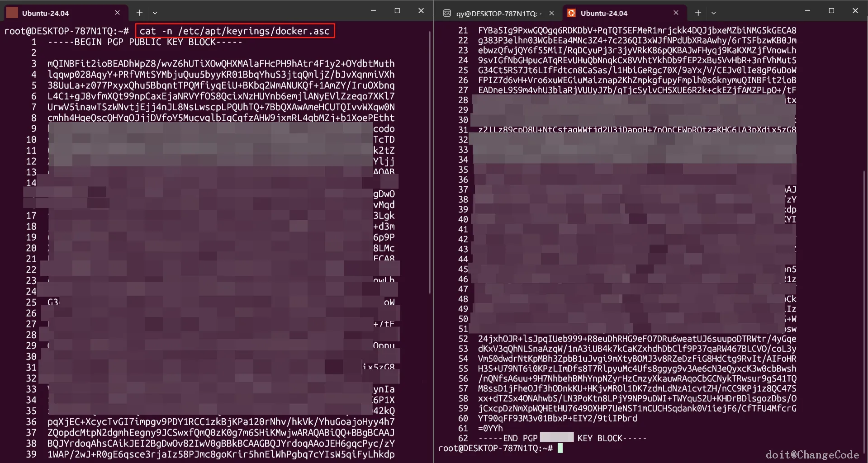868x463 pixels.
Task: Click the line starting with 'ZQopdcMtpN2dgmhEegny9'
Action: point(221,433)
